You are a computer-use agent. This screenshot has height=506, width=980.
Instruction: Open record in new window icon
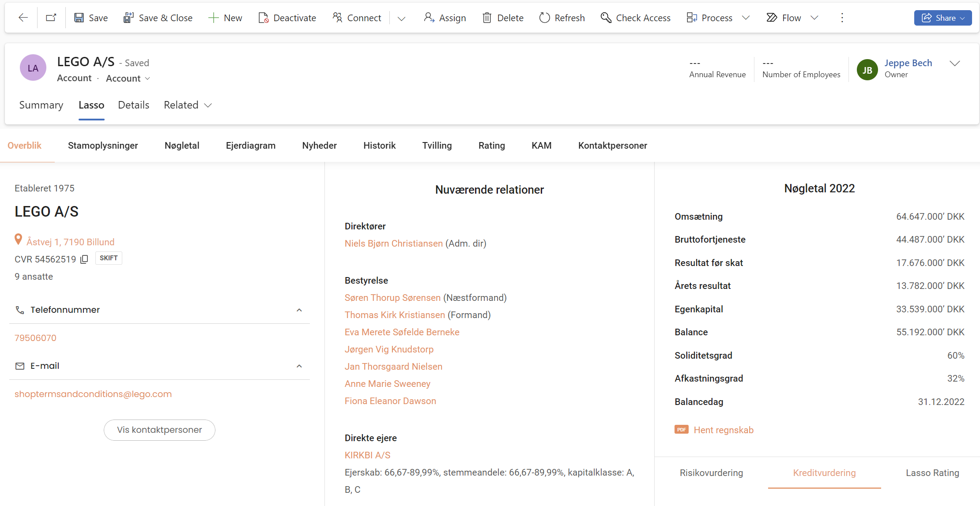51,18
